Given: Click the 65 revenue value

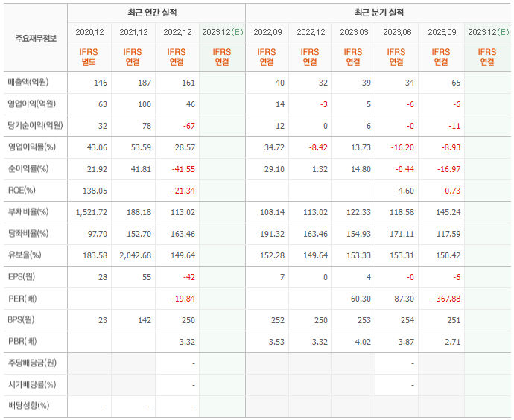Looking at the screenshot, I should (456, 83).
